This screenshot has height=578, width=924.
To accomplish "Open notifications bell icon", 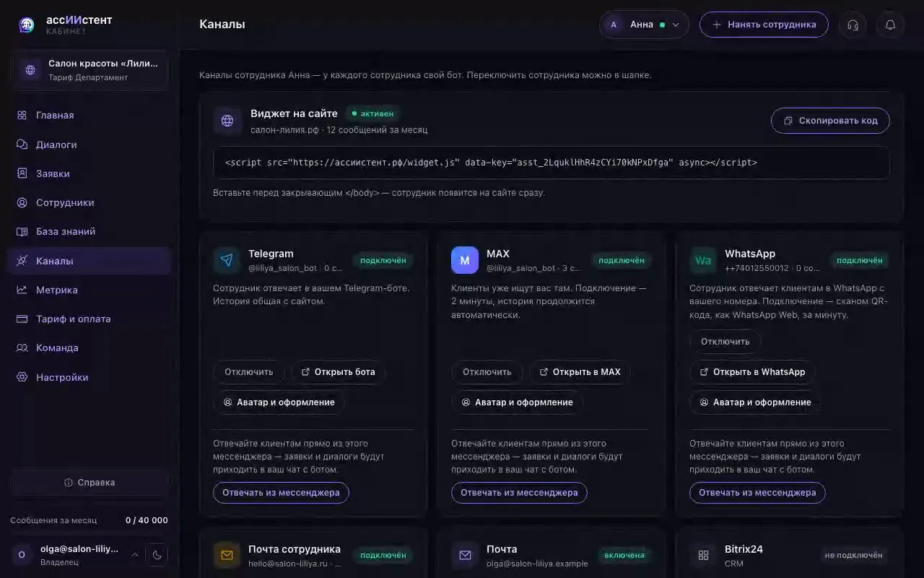I will tap(890, 25).
